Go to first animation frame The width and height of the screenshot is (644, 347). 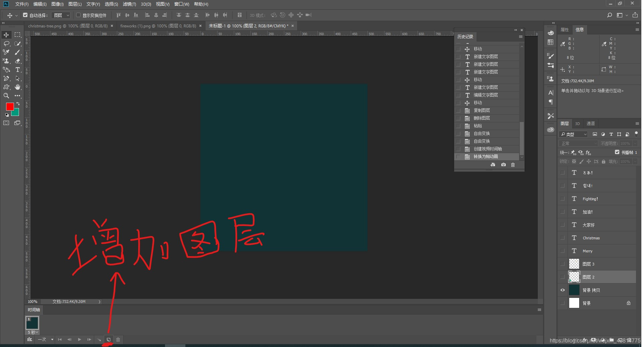pyautogui.click(x=60, y=340)
